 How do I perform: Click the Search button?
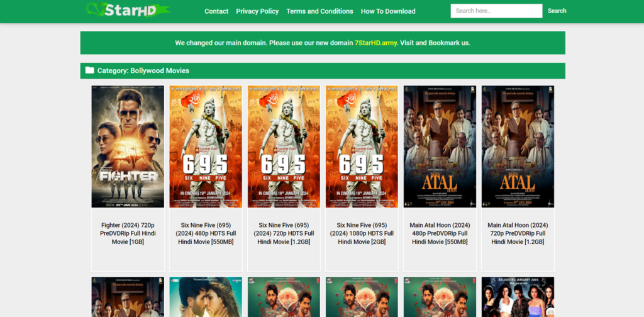coord(557,11)
